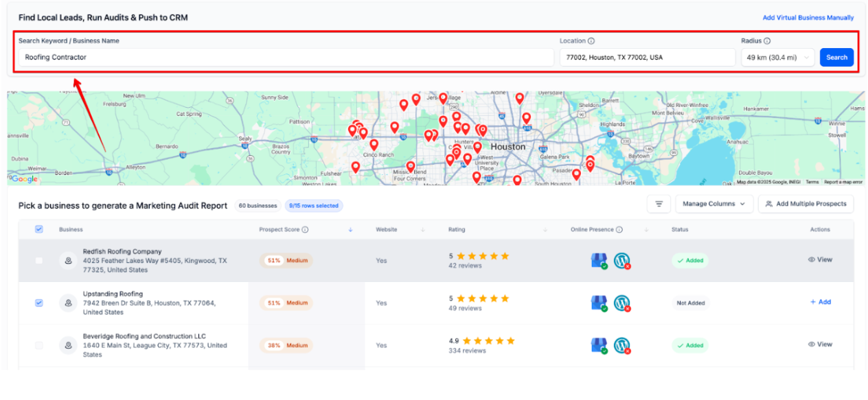Uncheck the Upstanding Roofing row checkbox

click(39, 303)
